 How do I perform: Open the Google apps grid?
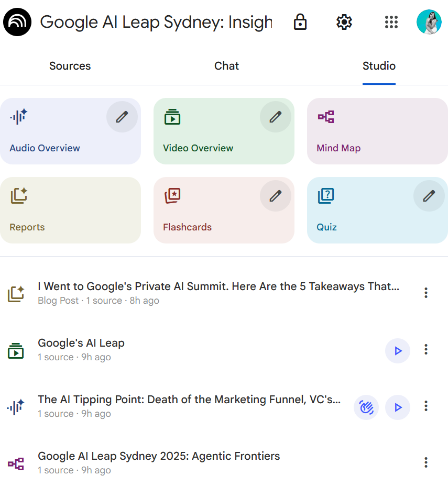coord(391,22)
